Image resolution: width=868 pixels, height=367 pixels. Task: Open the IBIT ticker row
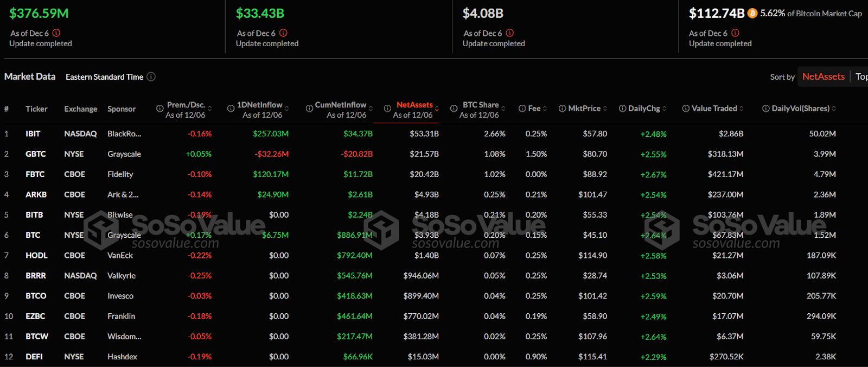[434, 134]
